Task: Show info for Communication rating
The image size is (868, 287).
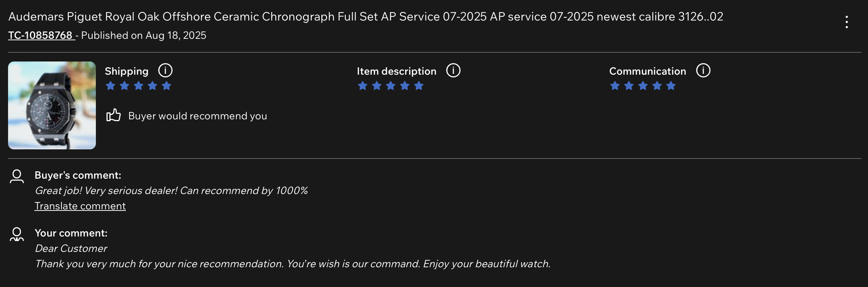Action: tap(703, 70)
